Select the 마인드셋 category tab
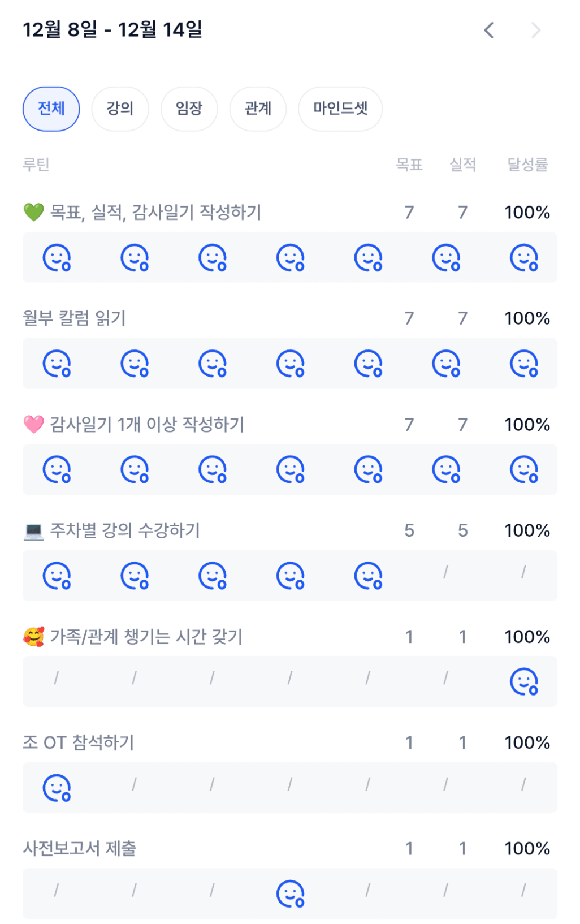 [x=340, y=109]
